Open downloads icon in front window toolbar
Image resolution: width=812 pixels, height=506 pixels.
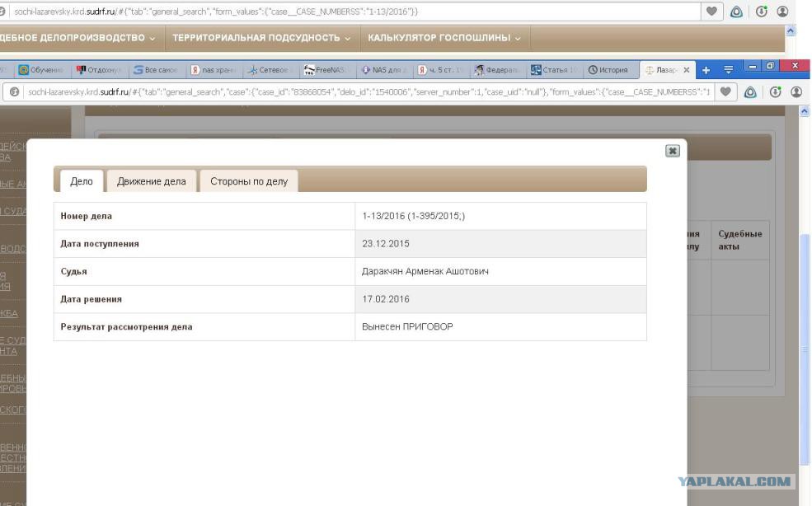coord(775,92)
